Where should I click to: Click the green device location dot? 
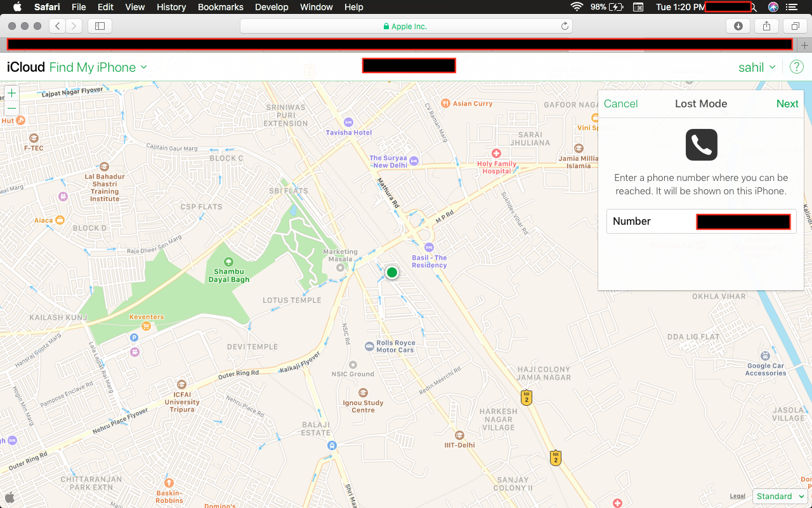coord(392,272)
